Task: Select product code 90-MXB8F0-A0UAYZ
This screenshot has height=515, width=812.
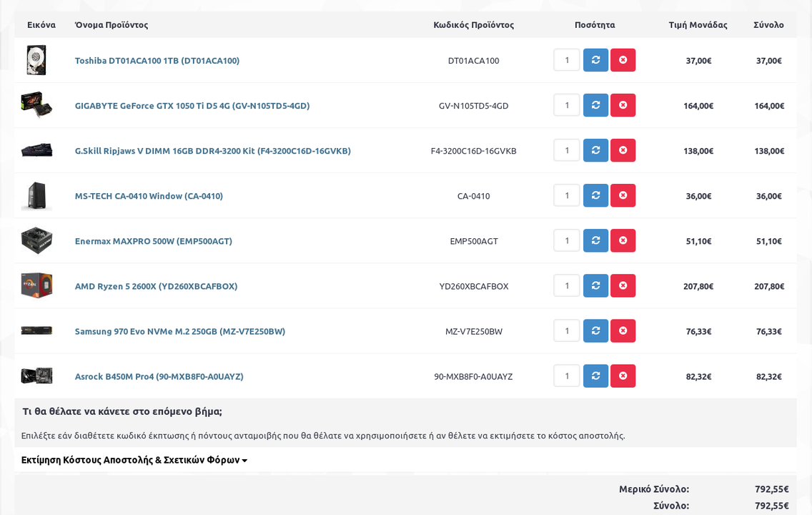Action: (x=473, y=376)
